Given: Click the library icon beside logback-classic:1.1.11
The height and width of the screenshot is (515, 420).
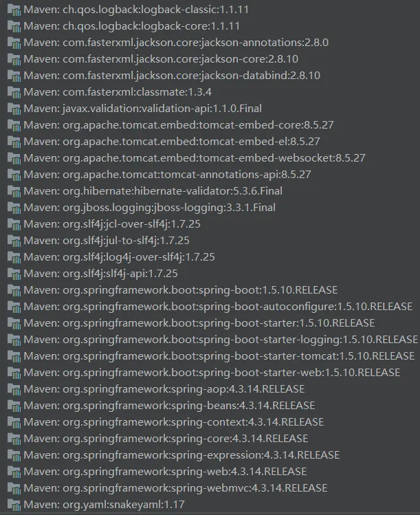Looking at the screenshot, I should (14, 10).
